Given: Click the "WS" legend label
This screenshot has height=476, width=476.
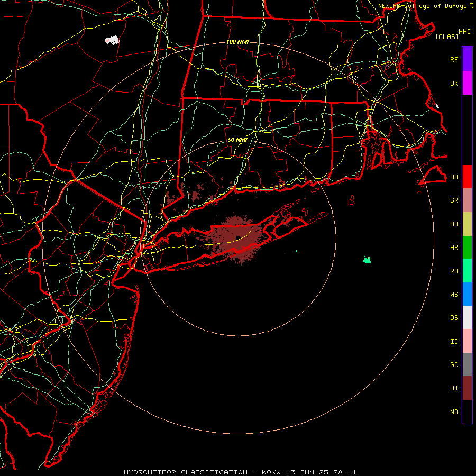Looking at the screenshot, I should (x=454, y=295).
